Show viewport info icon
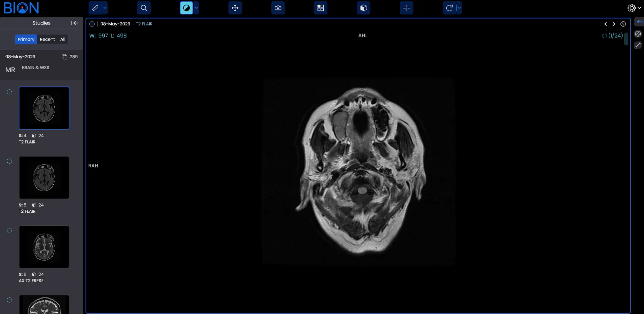Image resolution: width=644 pixels, height=314 pixels. 623,24
